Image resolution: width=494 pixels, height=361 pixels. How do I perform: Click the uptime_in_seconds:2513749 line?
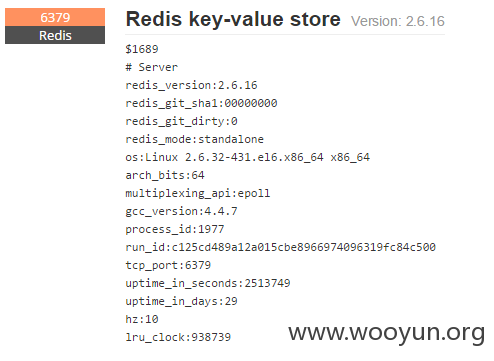click(208, 283)
